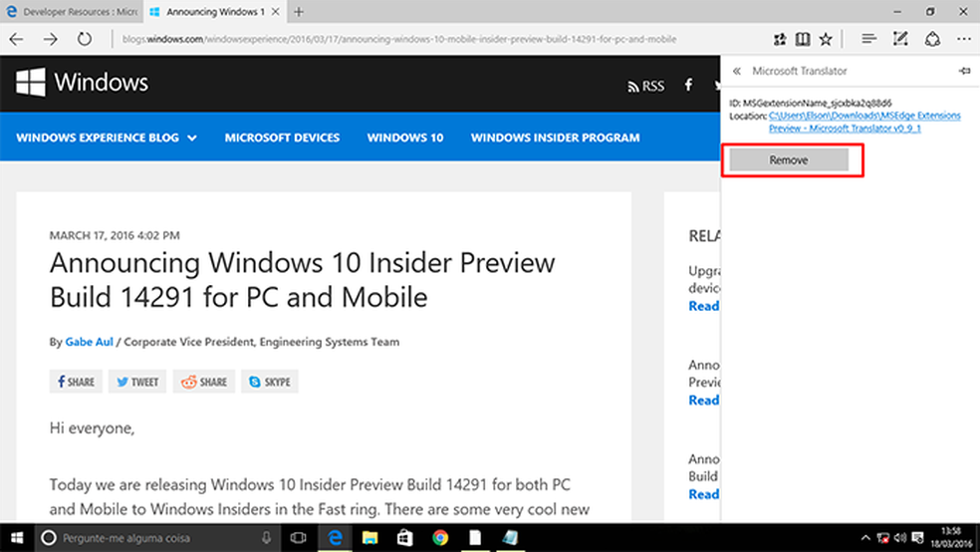Screen dimensions: 980x552
Task: Open File Explorer from taskbar
Action: (370, 538)
